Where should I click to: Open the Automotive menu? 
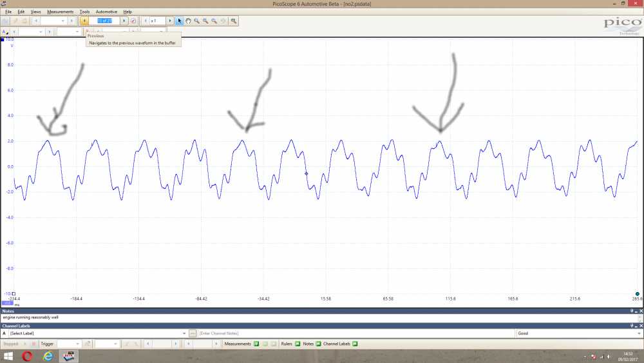pyautogui.click(x=106, y=12)
